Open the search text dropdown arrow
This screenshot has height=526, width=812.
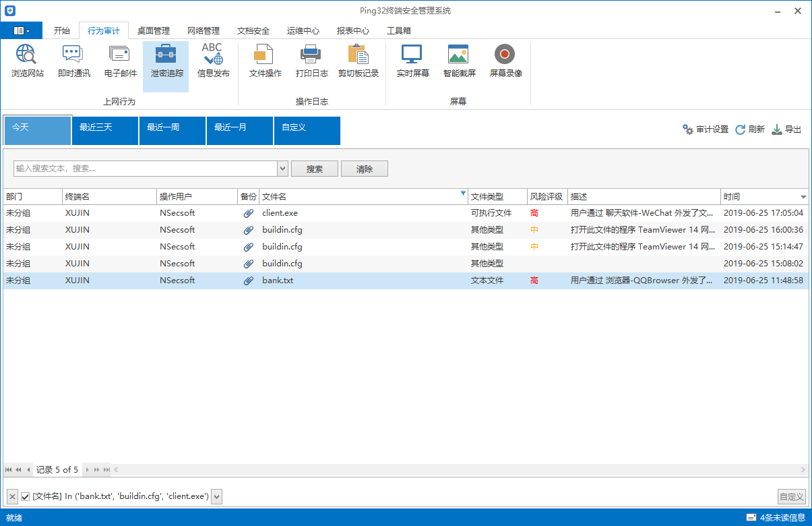click(283, 169)
